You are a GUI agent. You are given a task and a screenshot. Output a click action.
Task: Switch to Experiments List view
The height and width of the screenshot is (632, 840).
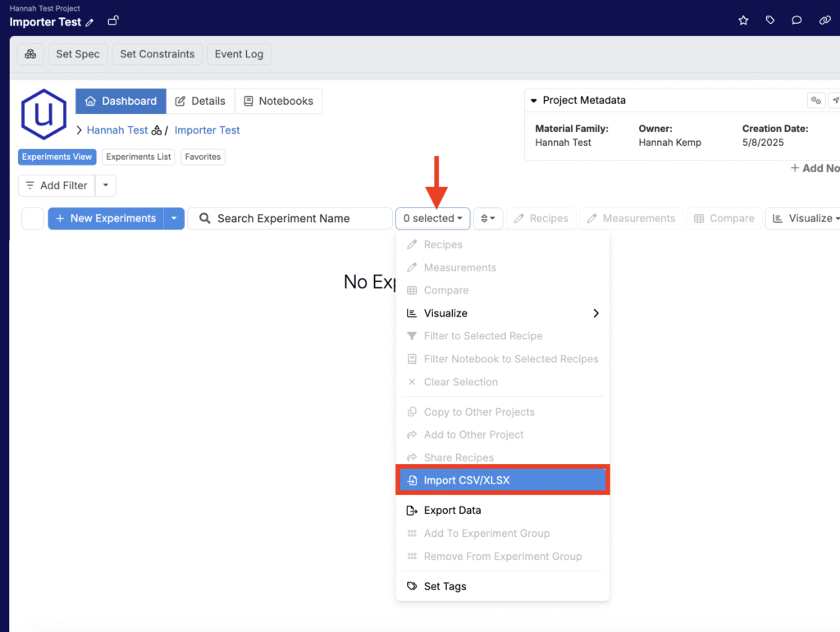[138, 157]
